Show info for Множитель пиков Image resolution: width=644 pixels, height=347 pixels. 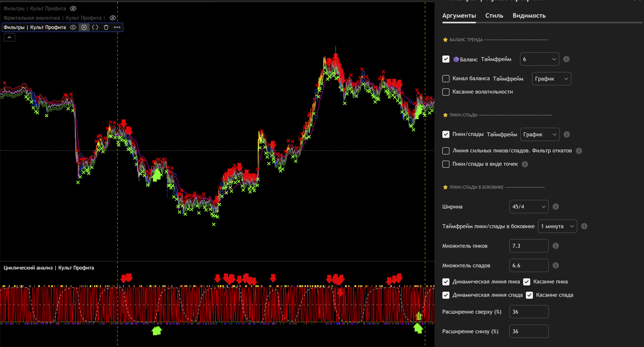tap(555, 246)
